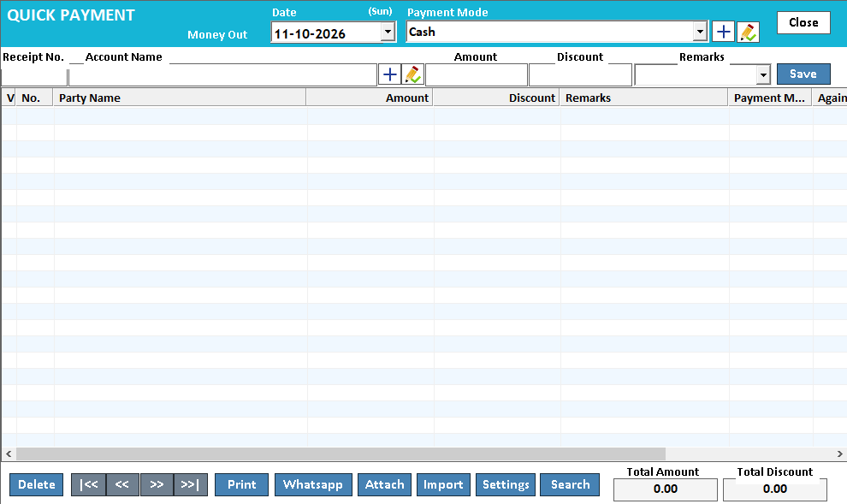Click the QUICK PAYMENT title

pyautogui.click(x=71, y=15)
